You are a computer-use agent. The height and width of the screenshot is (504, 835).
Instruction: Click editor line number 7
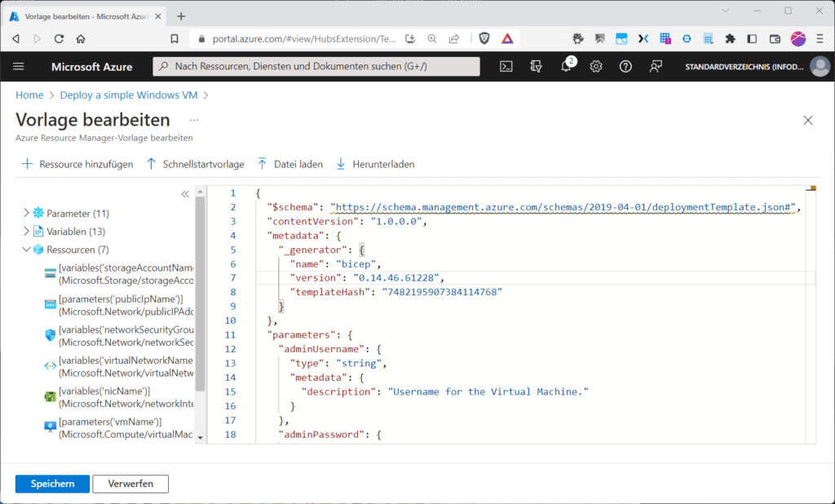[x=232, y=277]
